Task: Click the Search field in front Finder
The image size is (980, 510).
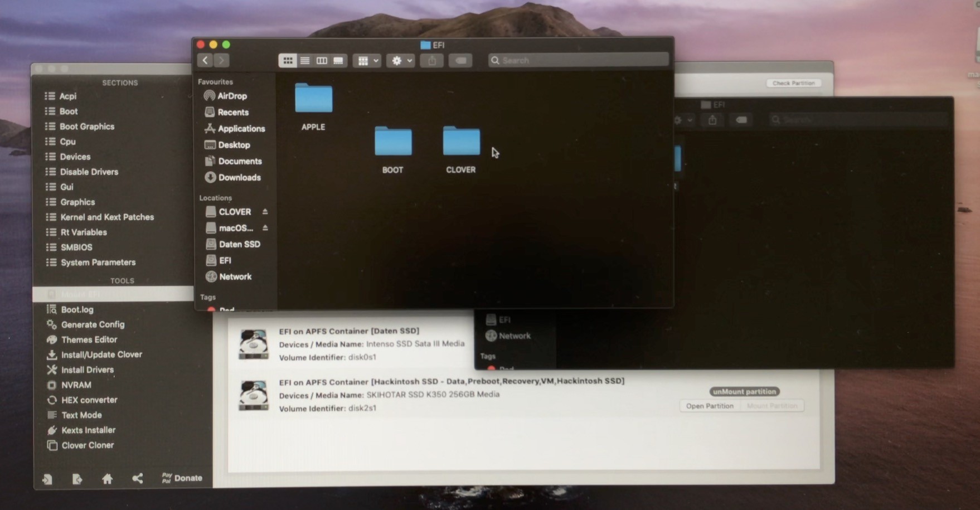Action: (579, 60)
